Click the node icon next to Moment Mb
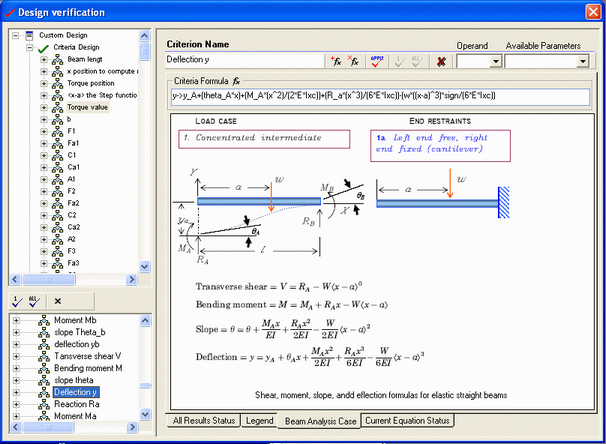606x444 pixels. 44,320
